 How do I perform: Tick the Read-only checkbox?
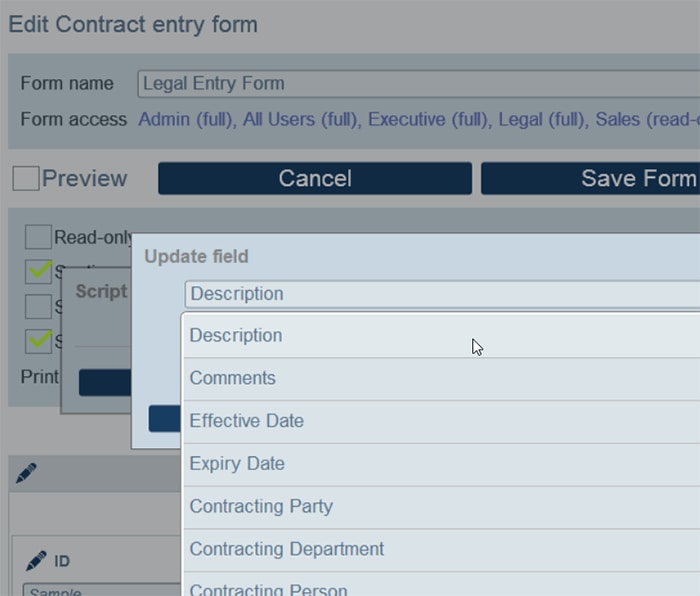click(38, 237)
